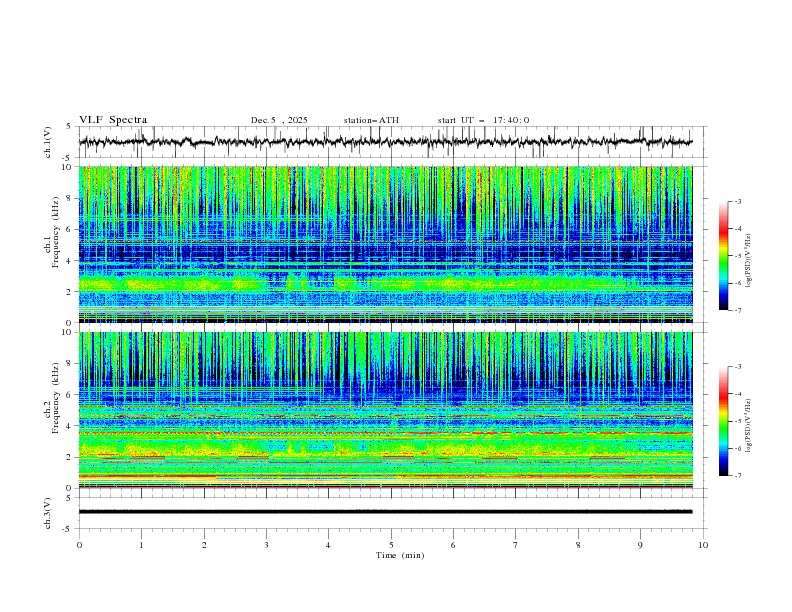Click the time axis tick label "10"
The width and height of the screenshot is (792, 612).
[x=703, y=545]
